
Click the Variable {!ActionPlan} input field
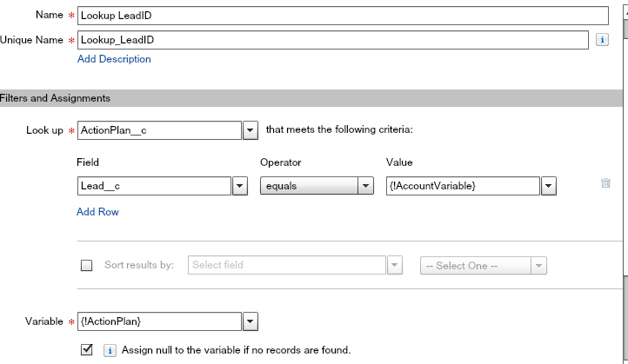click(x=158, y=321)
